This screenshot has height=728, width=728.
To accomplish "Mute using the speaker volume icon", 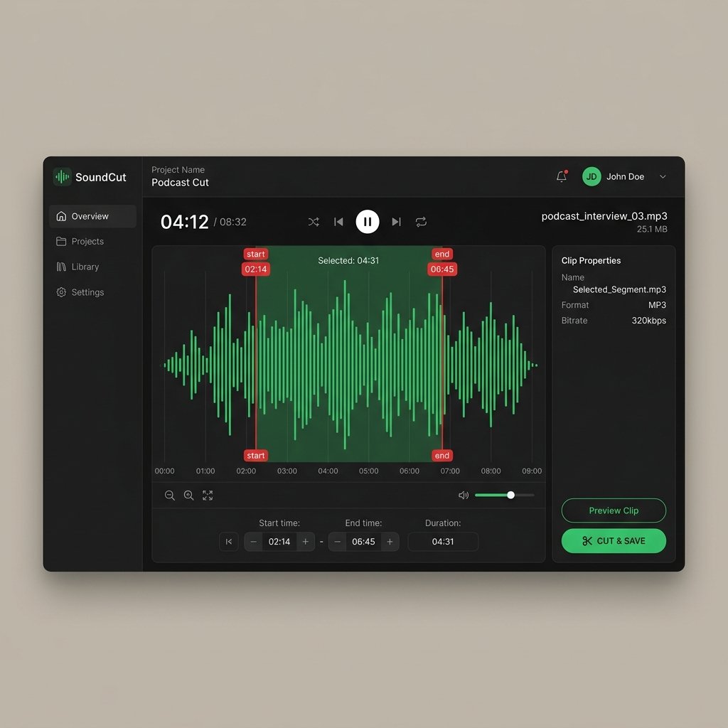I will pyautogui.click(x=464, y=496).
